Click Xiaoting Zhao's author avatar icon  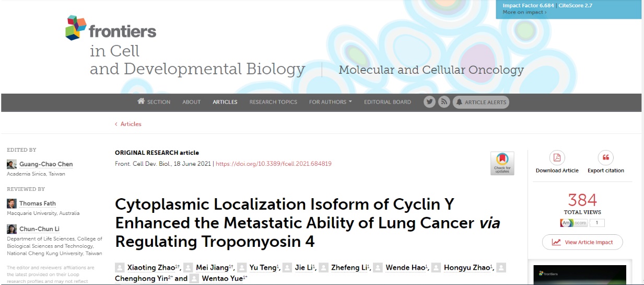tap(120, 267)
